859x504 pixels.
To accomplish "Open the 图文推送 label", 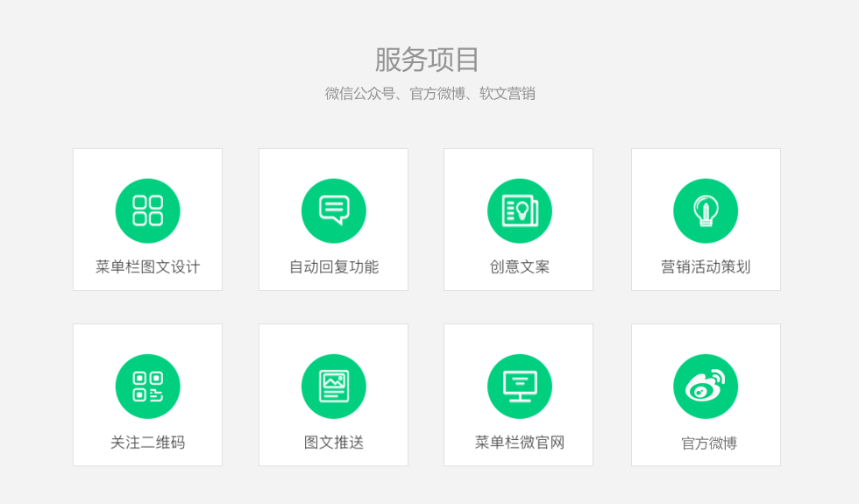I will tap(334, 442).
